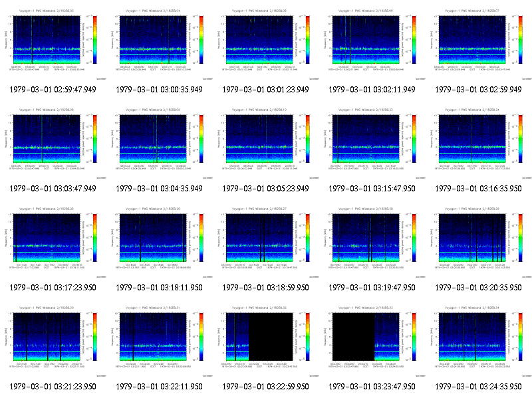The width and height of the screenshot is (532, 396).
Task: Open the spectrogram thumbnail dated 03:02:59.949
Action: click(x=479, y=43)
